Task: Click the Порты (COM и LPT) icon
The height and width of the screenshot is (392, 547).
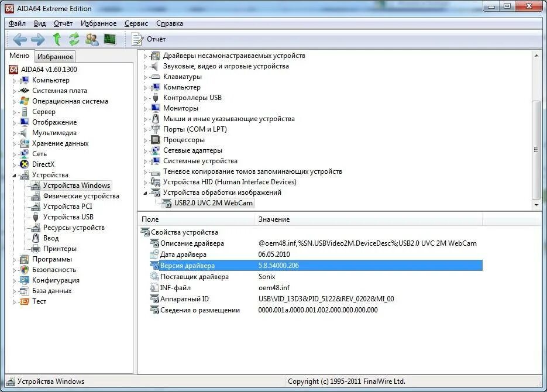Action: coord(155,129)
